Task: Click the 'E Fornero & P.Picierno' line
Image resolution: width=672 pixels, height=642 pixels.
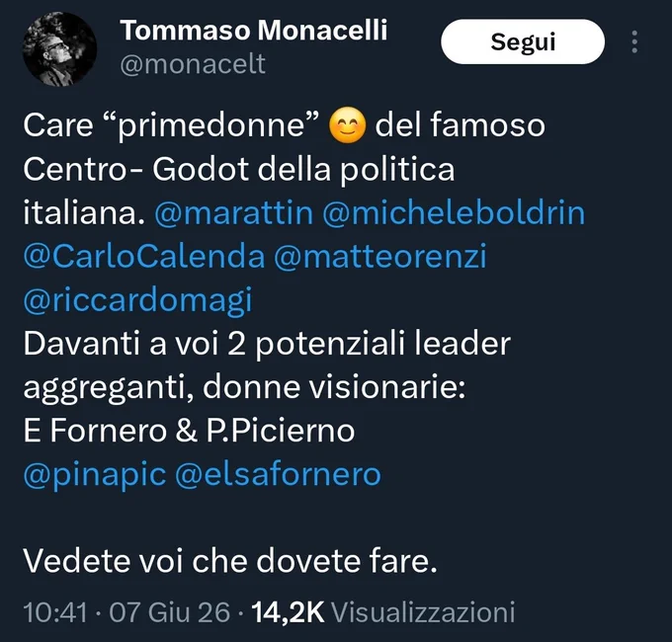Action: point(189,431)
